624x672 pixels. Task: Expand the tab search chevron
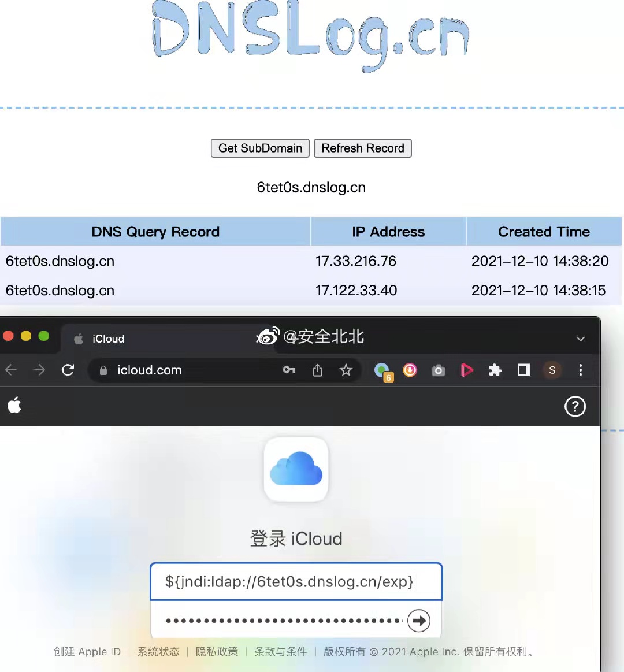coord(581,339)
